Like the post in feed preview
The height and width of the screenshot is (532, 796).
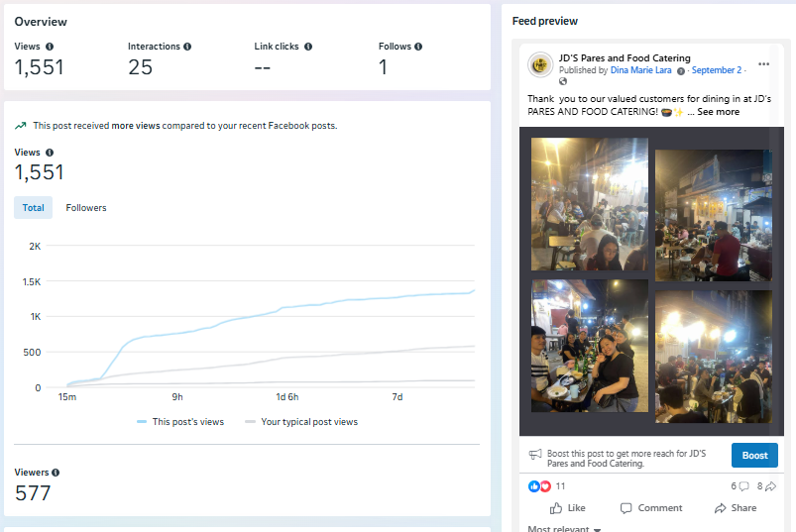[x=567, y=508]
